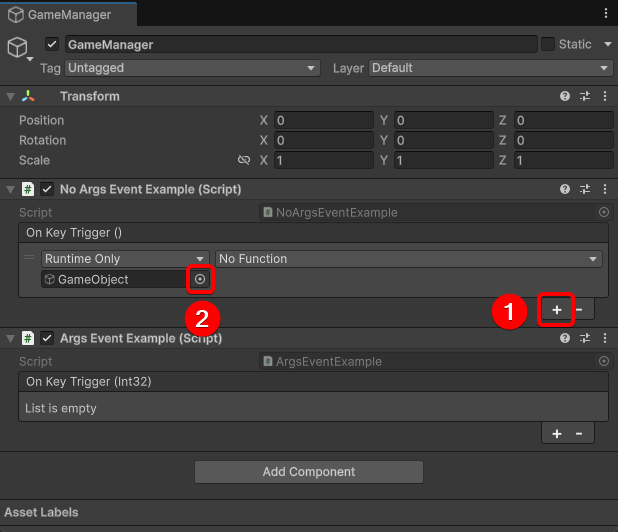Toggle constrained proportions link icon for Scale
The image size is (618, 532).
click(243, 161)
